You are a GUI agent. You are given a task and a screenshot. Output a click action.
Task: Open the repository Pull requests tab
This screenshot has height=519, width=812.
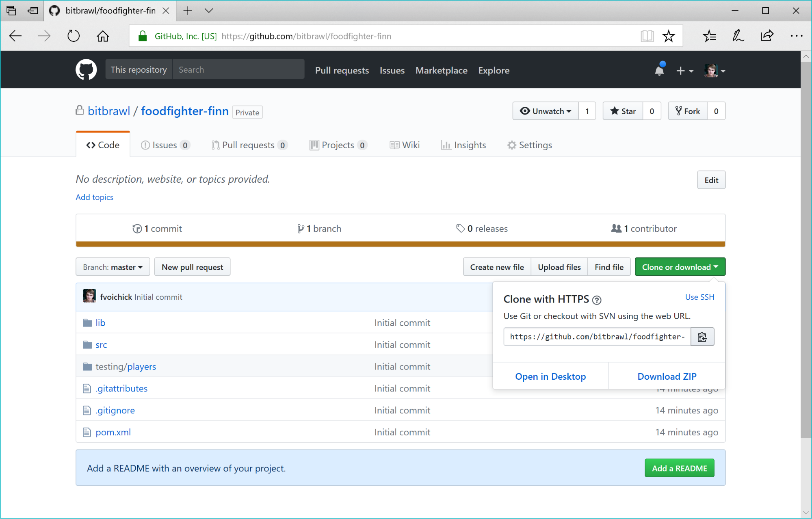point(249,145)
